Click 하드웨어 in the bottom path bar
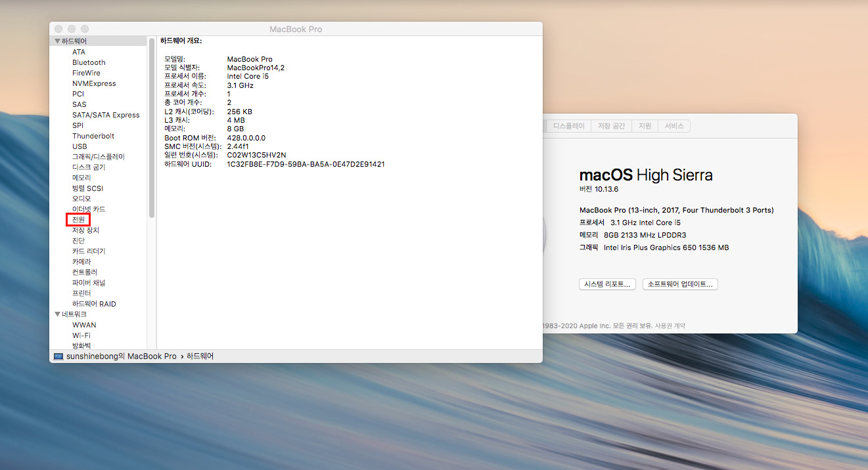Viewport: 868px width, 470px height. click(x=200, y=356)
